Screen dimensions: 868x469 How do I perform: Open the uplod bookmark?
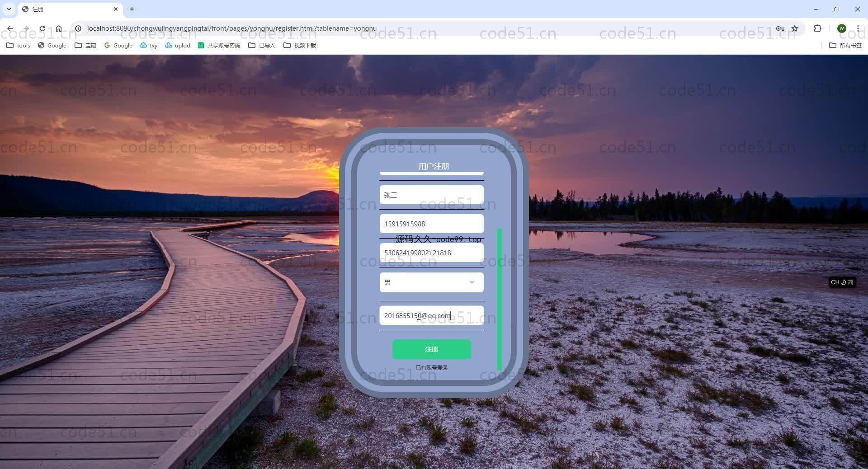tap(177, 45)
